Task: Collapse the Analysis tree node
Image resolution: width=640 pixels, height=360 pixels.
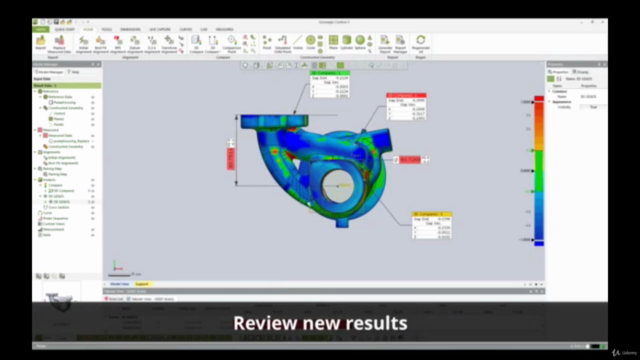Action: (36, 180)
